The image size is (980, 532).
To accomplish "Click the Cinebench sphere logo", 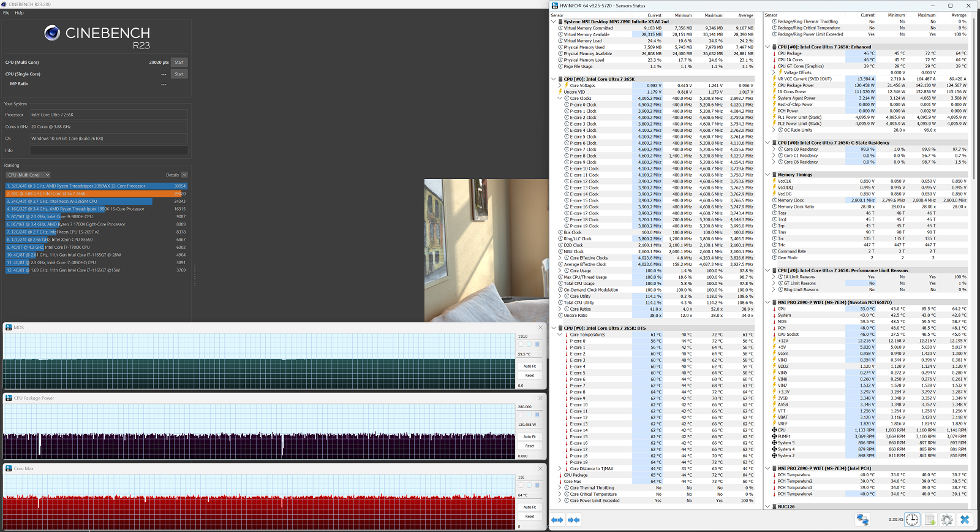I will pyautogui.click(x=52, y=33).
